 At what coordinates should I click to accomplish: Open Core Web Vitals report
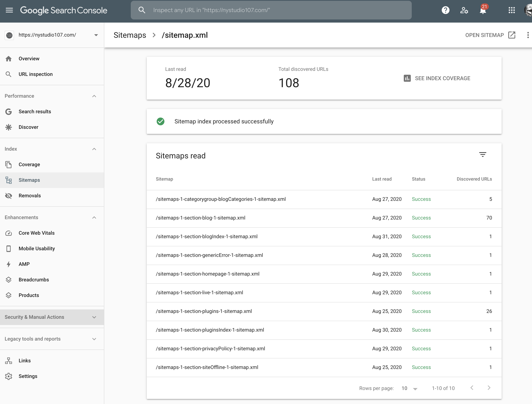(36, 233)
